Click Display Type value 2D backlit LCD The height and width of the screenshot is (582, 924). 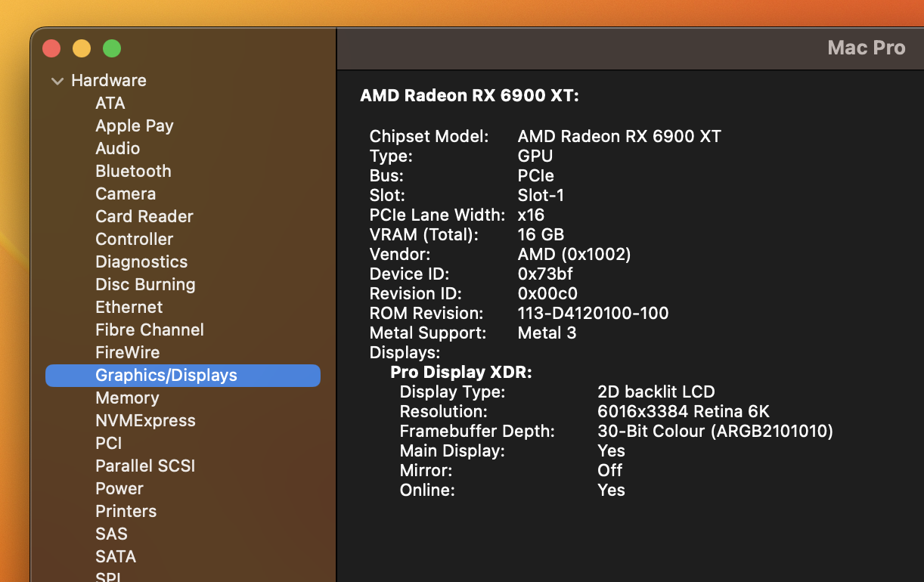tap(656, 392)
